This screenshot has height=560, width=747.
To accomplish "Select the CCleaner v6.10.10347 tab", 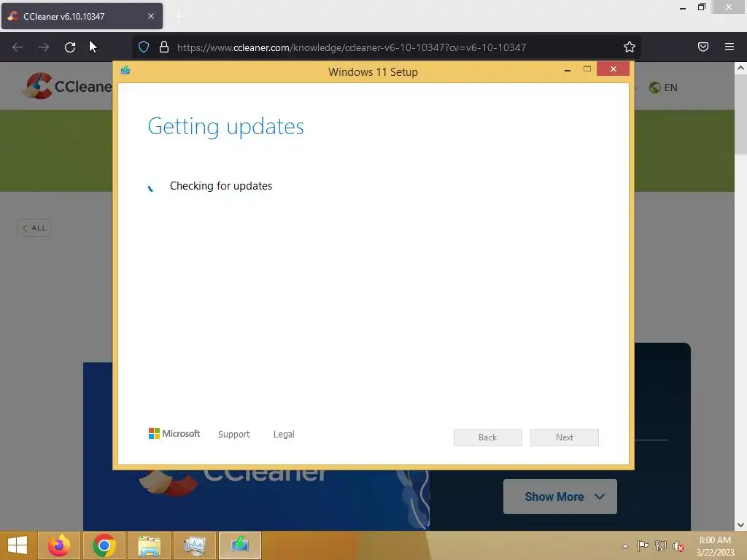I will 82,16.
